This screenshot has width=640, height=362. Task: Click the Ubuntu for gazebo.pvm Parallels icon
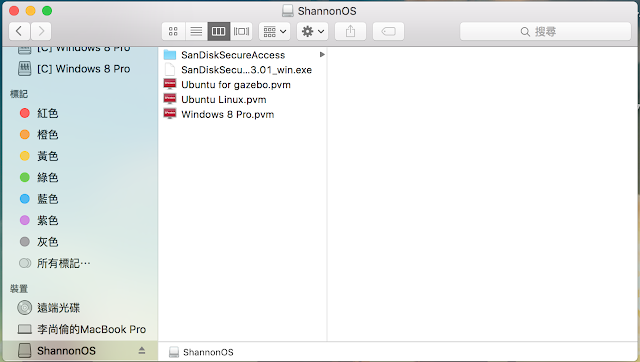point(170,84)
